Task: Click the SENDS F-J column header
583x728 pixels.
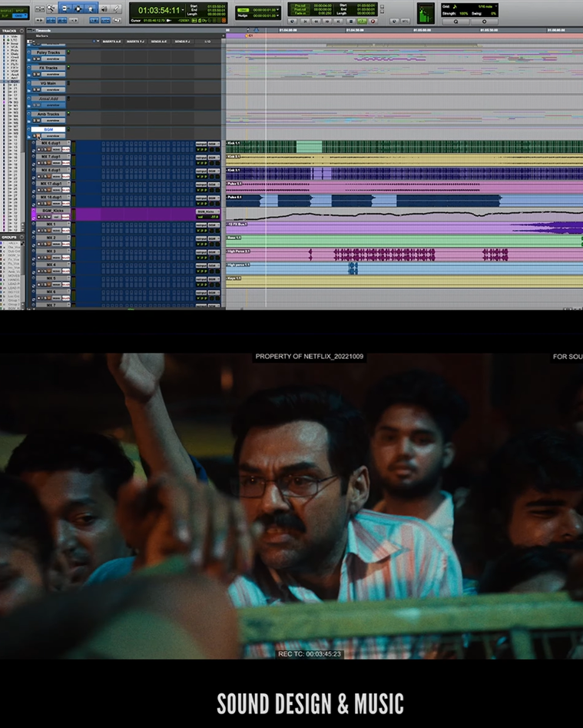Action: 182,42
